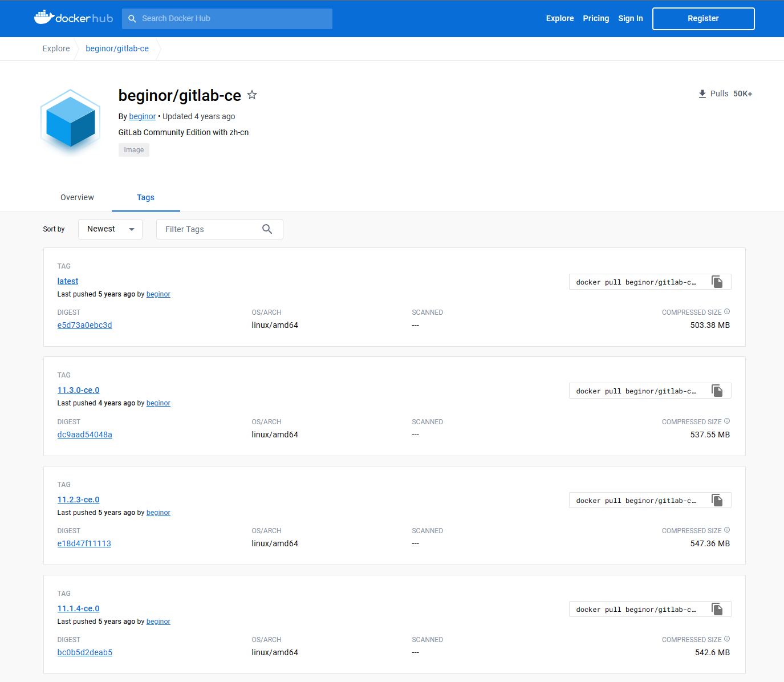
Task: Click the docker pull command for 11.1.4-ce.0
Action: click(636, 610)
